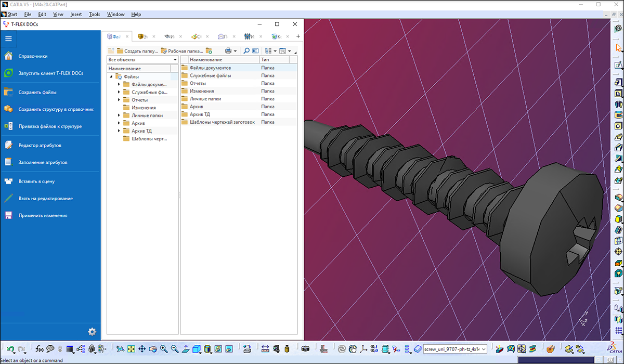Screen dimensions: 624x364
Task: Click the add-folder green plus icon
Action: [209, 51]
